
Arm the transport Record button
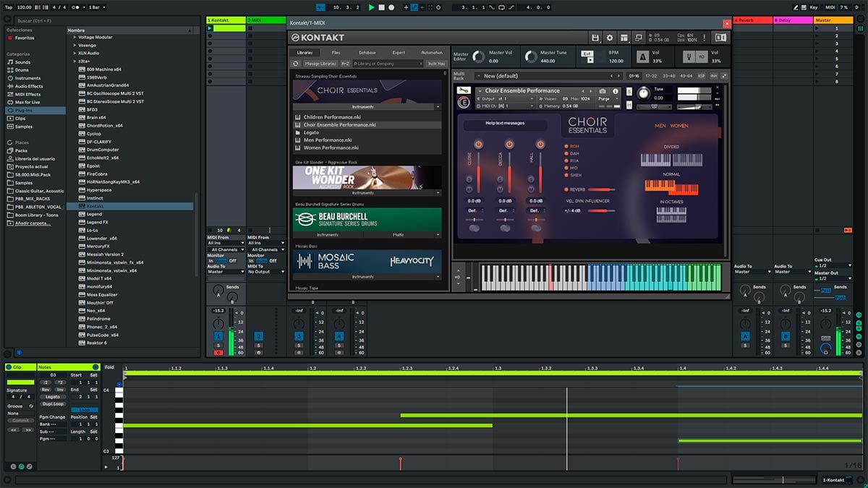[391, 7]
